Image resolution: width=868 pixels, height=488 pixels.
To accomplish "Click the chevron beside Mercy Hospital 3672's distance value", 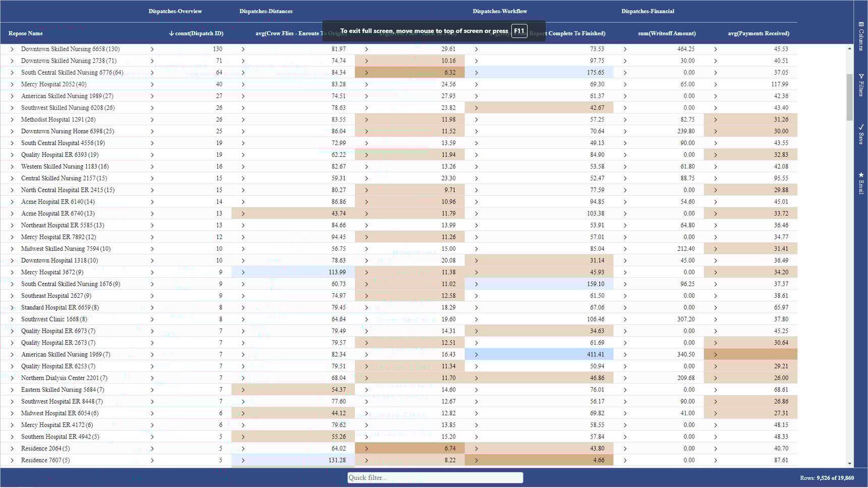I will pyautogui.click(x=243, y=272).
